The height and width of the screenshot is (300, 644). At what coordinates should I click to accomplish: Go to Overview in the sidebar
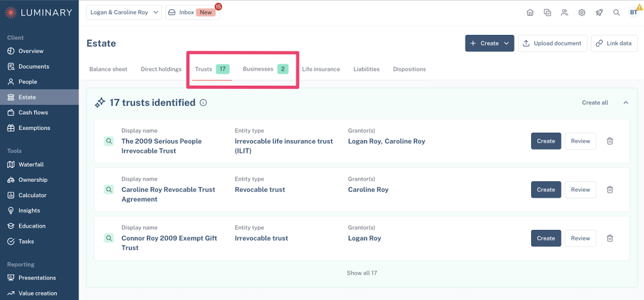click(x=39, y=51)
